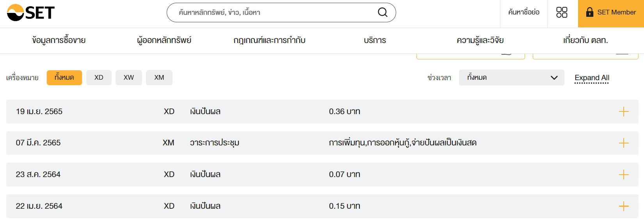Open the four-squares apps grid icon
Viewport: 644px width, 222px height.
click(562, 13)
